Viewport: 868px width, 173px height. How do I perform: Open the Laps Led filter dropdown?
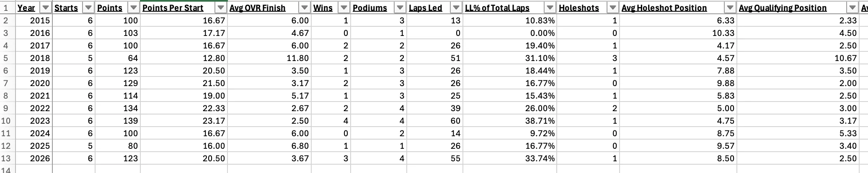coord(456,8)
